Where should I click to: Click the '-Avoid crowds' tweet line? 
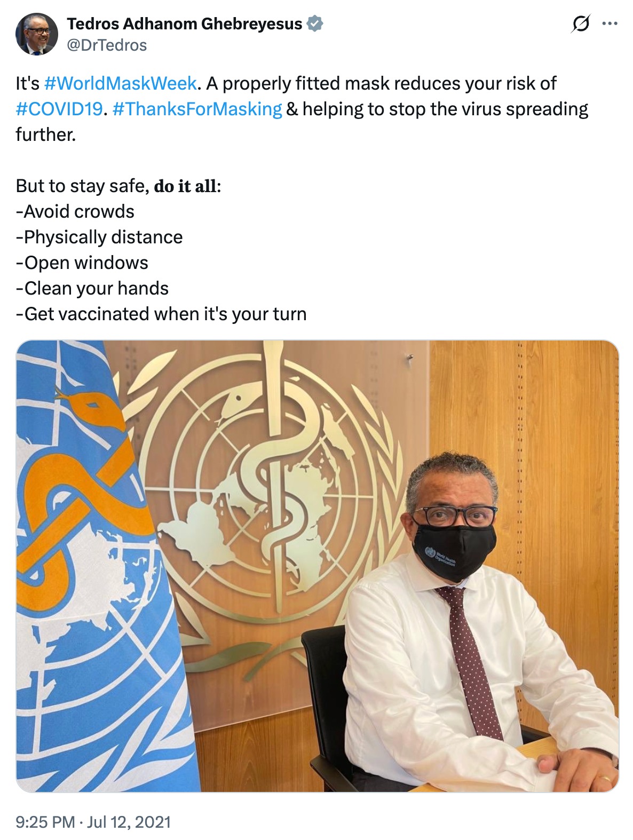pos(75,211)
